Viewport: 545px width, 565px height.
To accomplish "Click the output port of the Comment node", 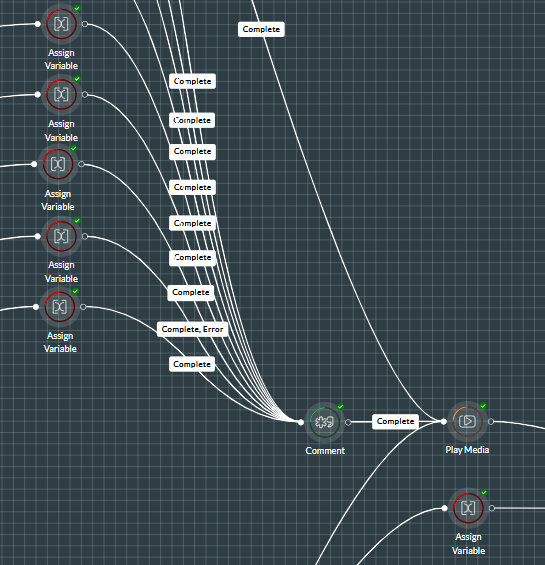I will click(348, 422).
